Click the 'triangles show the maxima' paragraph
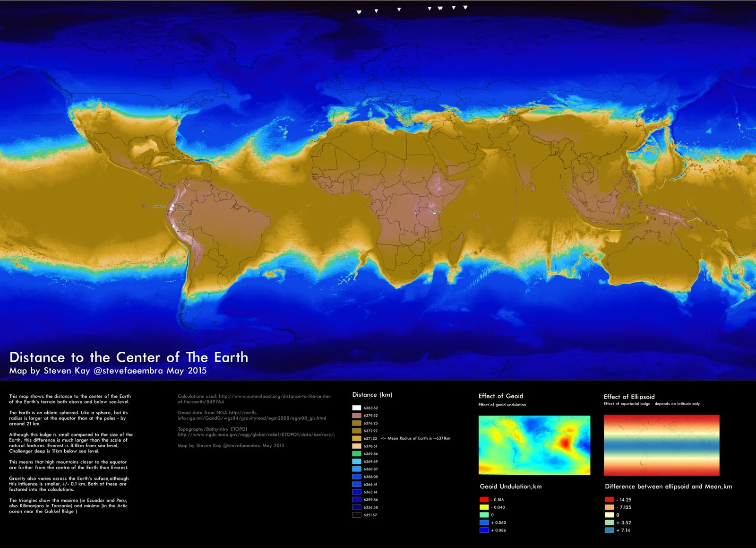This screenshot has width=756, height=548. pos(69,505)
